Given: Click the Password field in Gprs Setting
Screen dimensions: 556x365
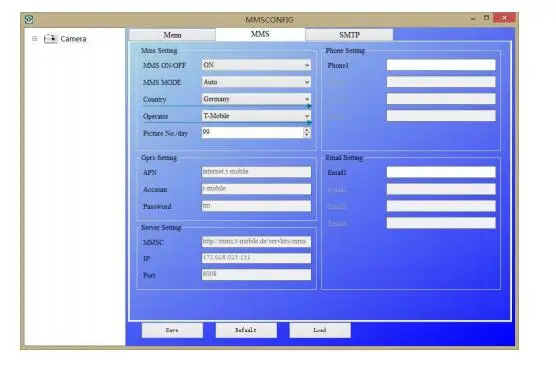Looking at the screenshot, I should pos(256,206).
